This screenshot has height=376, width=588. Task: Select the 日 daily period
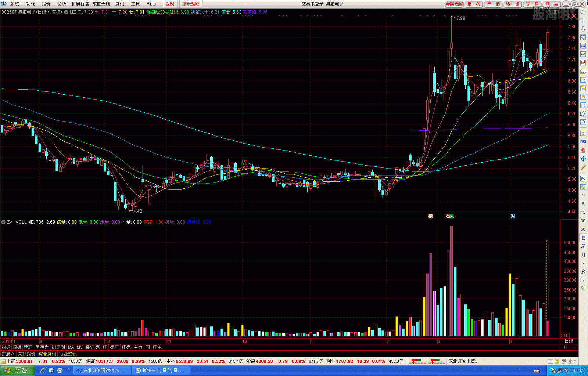pos(583,238)
